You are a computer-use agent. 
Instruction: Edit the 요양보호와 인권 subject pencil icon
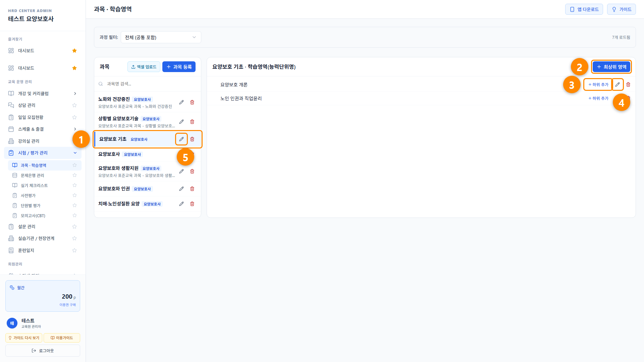(181, 189)
